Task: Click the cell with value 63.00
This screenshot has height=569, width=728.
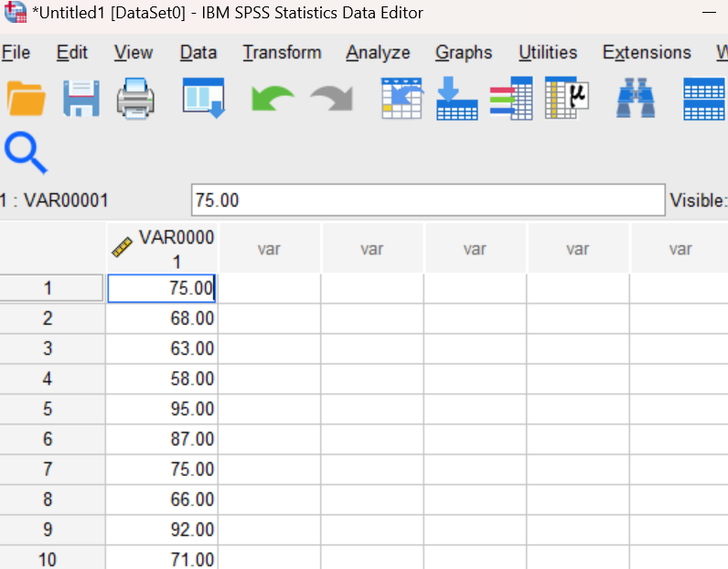Action: [x=162, y=349]
